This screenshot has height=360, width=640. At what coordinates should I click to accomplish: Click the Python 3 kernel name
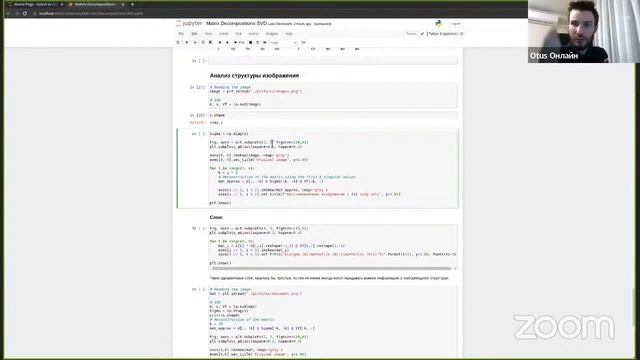tap(442, 34)
